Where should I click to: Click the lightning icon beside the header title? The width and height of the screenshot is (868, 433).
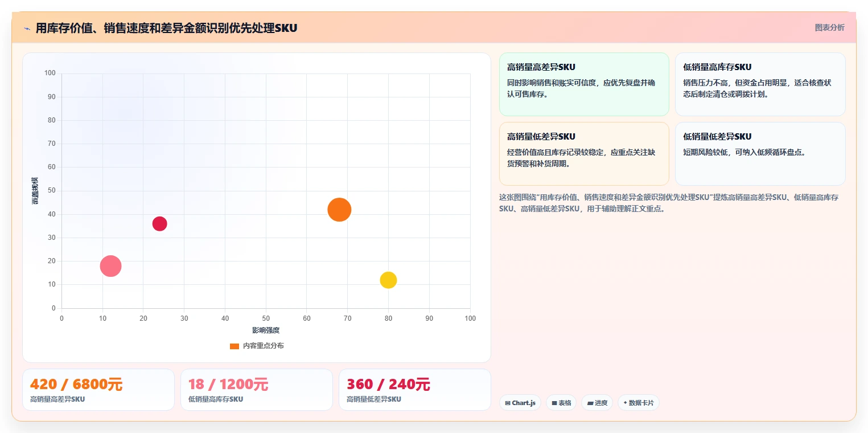coord(27,28)
